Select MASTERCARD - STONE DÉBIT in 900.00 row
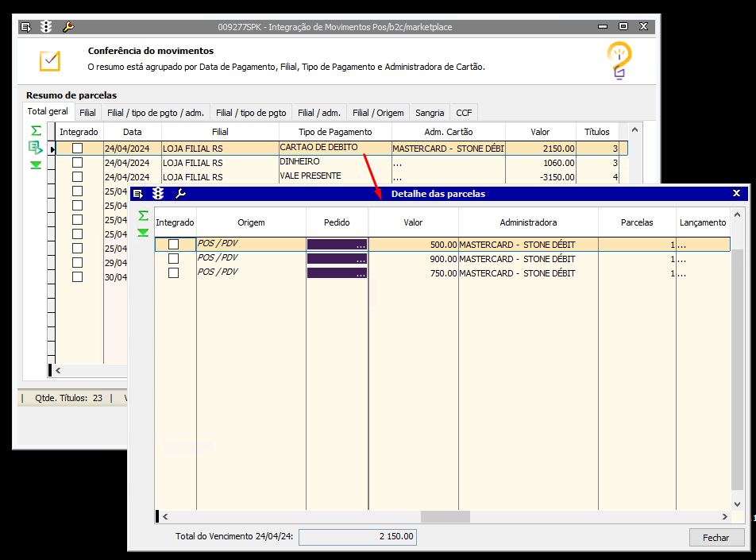The image size is (756, 560). [x=528, y=259]
